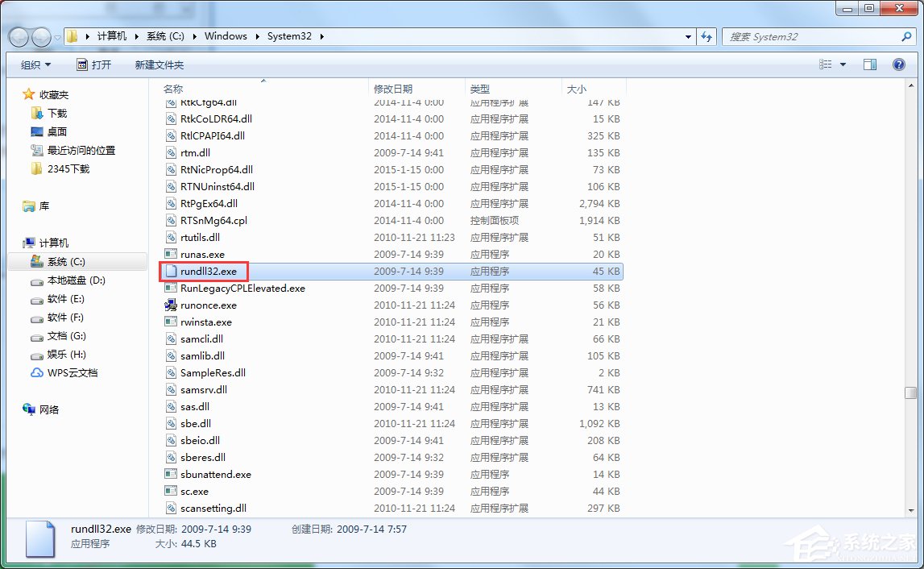The image size is (924, 569).
Task: Select the runonce.exe file icon
Action: (x=171, y=305)
